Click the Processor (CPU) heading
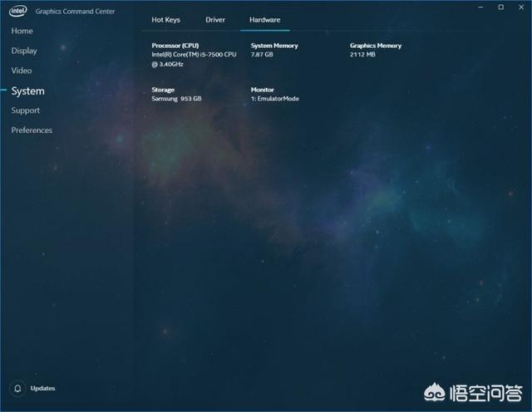The height and width of the screenshot is (412, 532). click(x=175, y=46)
